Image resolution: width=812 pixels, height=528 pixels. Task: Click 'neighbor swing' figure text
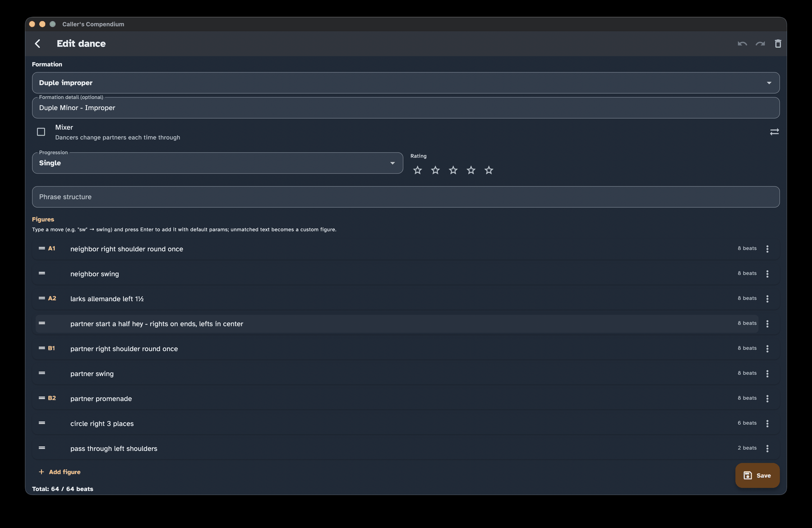[x=95, y=274]
